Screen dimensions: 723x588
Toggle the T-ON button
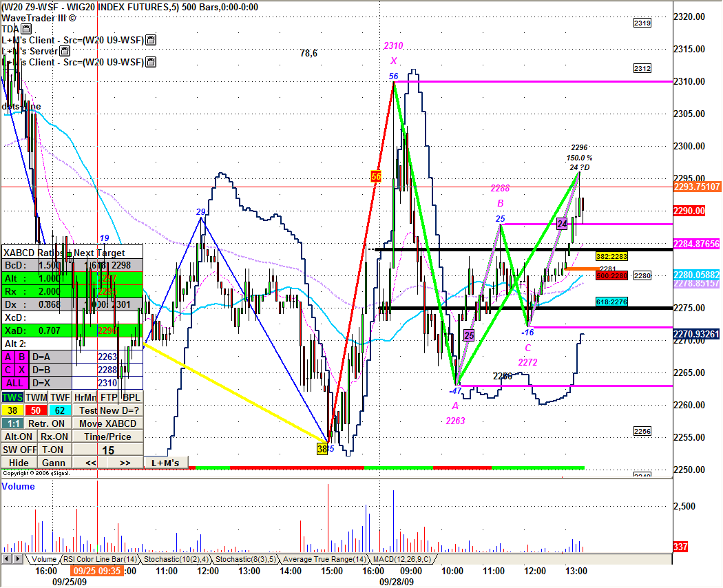tap(54, 450)
